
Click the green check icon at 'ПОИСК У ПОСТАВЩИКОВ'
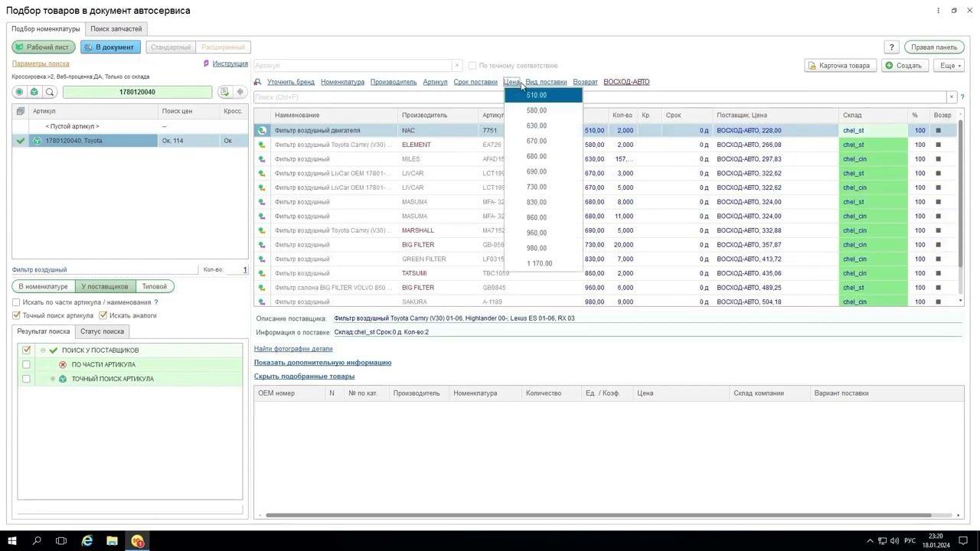[x=53, y=350]
